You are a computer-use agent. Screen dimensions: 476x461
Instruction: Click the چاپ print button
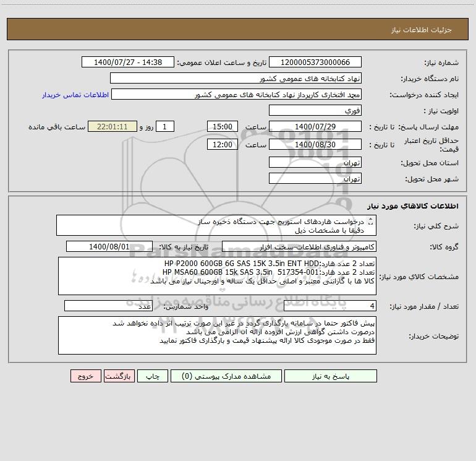153,376
